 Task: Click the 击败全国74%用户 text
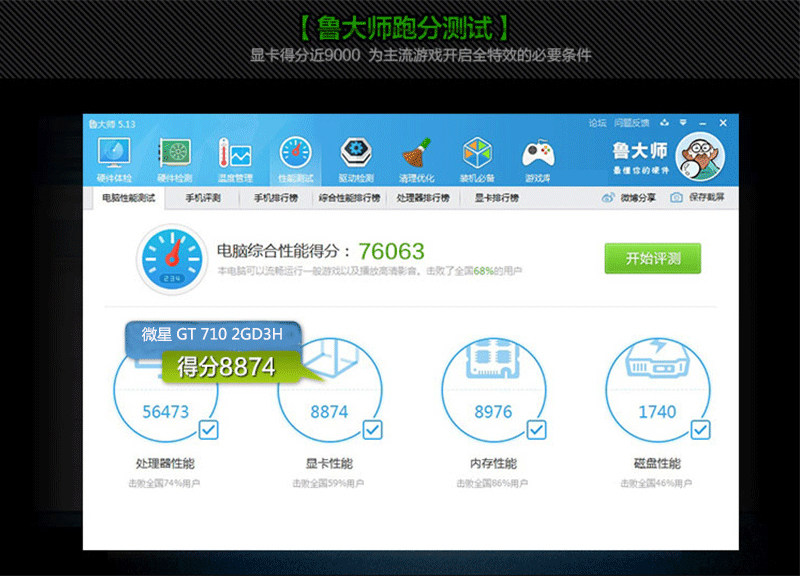click(x=164, y=483)
